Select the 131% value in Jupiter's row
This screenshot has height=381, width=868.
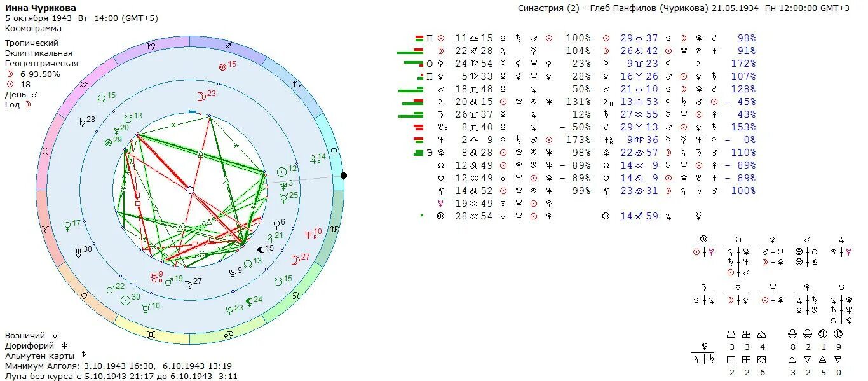click(578, 102)
